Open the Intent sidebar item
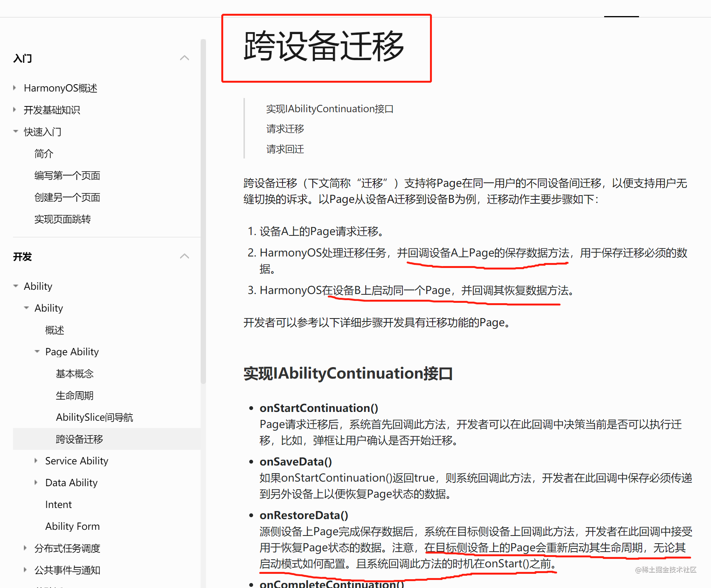The image size is (711, 588). point(58,504)
